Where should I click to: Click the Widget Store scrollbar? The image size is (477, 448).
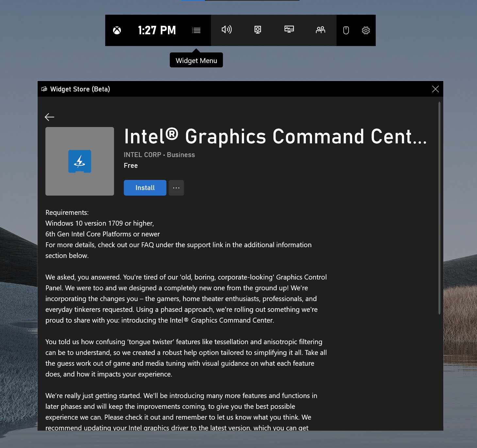439,208
